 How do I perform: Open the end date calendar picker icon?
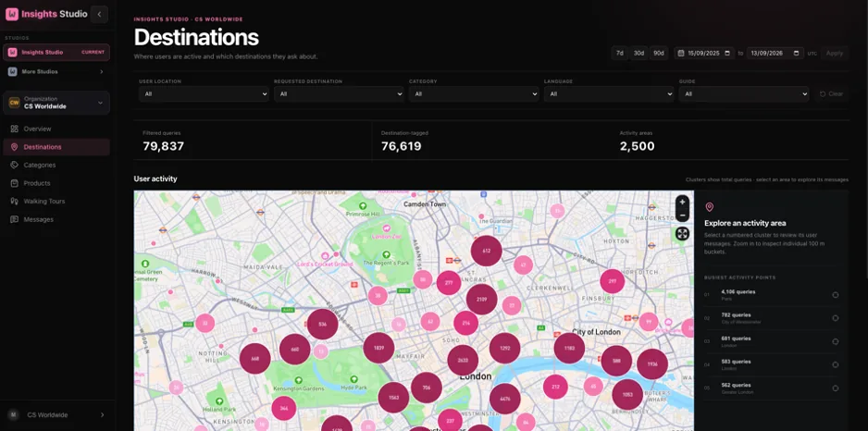tap(796, 53)
